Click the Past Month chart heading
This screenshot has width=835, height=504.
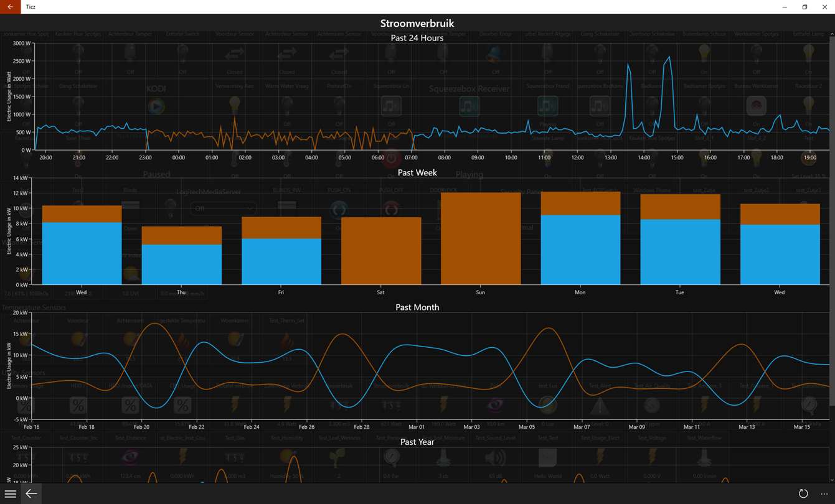pyautogui.click(x=417, y=307)
